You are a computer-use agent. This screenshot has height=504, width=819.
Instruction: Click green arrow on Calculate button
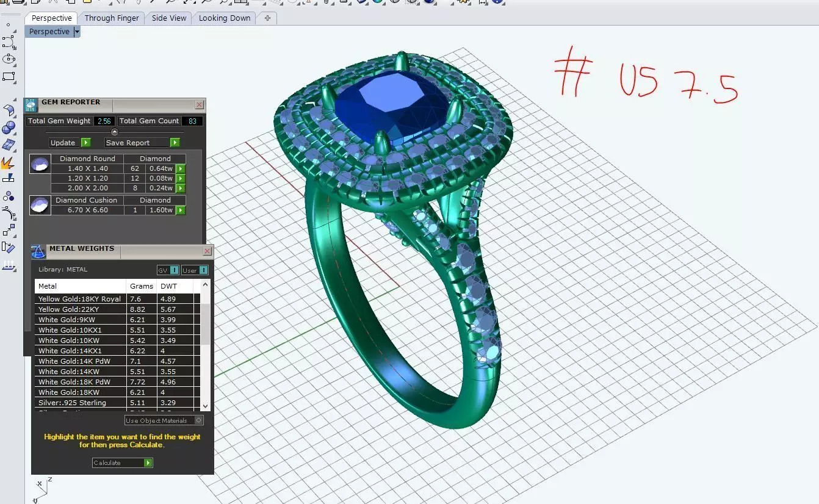[148, 463]
